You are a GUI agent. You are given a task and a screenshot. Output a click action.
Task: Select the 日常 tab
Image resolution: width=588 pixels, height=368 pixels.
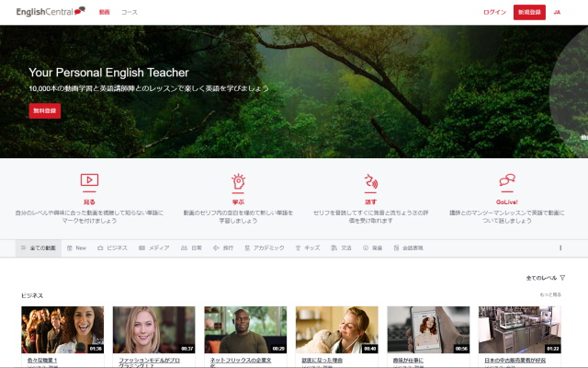tap(191, 248)
